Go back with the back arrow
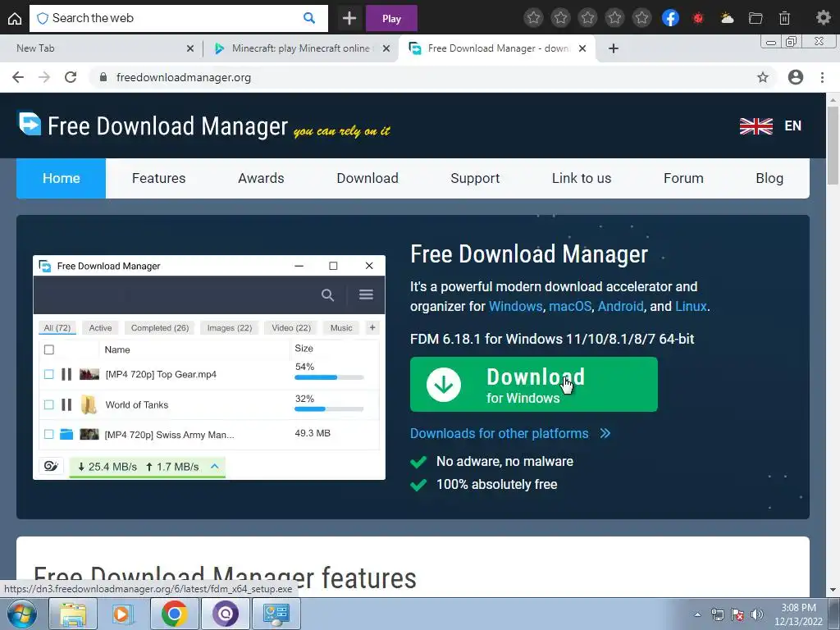The width and height of the screenshot is (840, 630). [18, 77]
